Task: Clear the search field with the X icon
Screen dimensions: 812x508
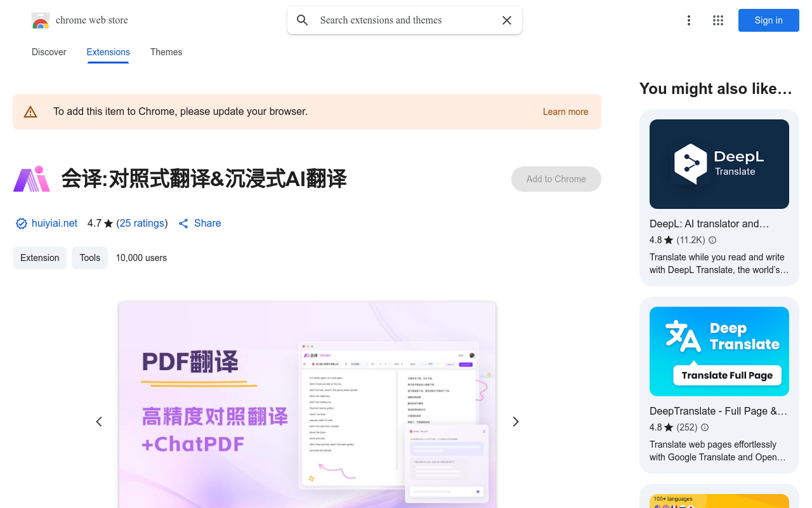Action: point(506,20)
